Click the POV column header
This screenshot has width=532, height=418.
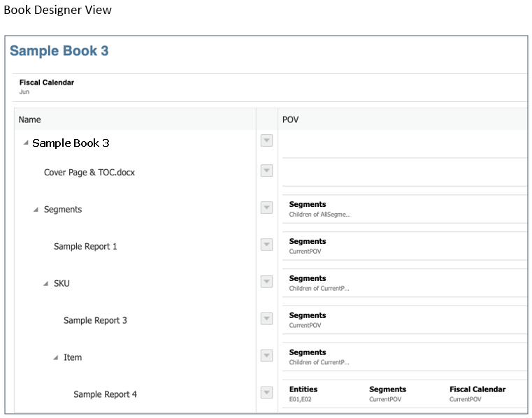click(x=290, y=120)
